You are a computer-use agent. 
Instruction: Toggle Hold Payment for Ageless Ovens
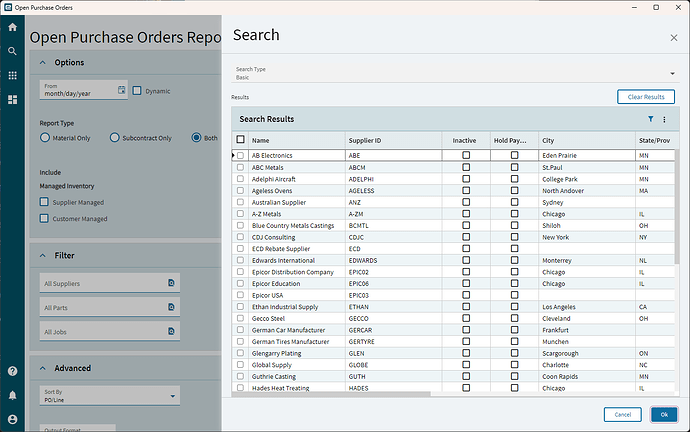coord(514,190)
